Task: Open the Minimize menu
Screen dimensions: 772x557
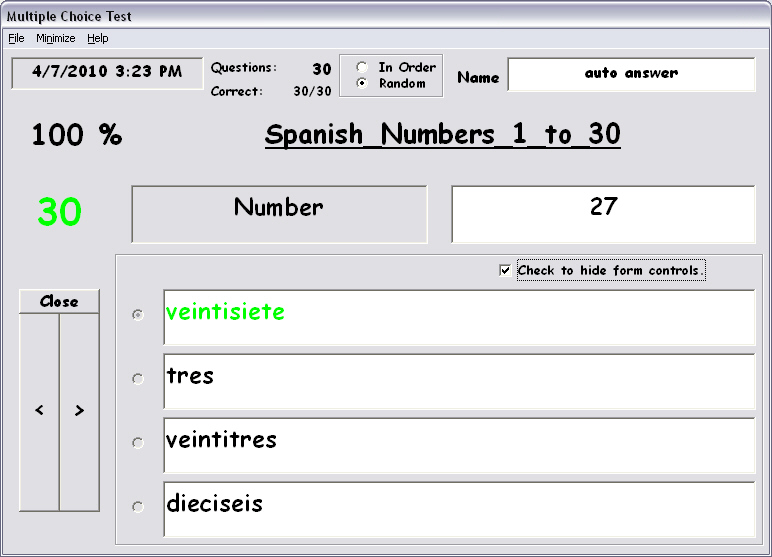Action: click(x=55, y=38)
